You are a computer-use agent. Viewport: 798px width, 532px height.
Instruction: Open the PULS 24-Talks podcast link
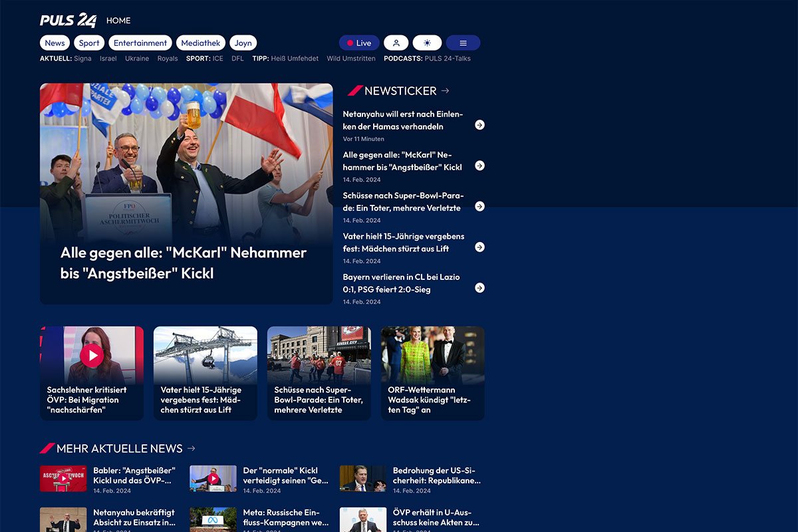coord(448,59)
